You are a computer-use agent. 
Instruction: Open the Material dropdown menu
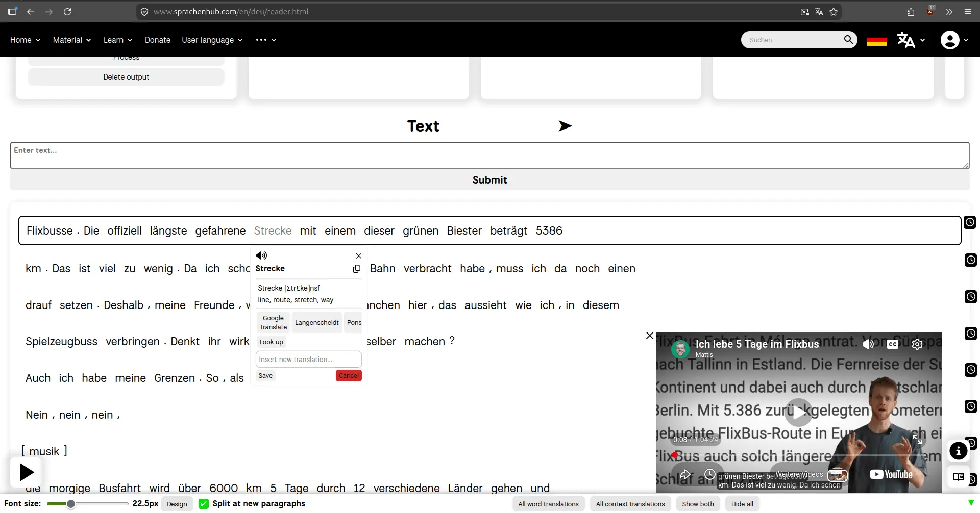pos(71,40)
